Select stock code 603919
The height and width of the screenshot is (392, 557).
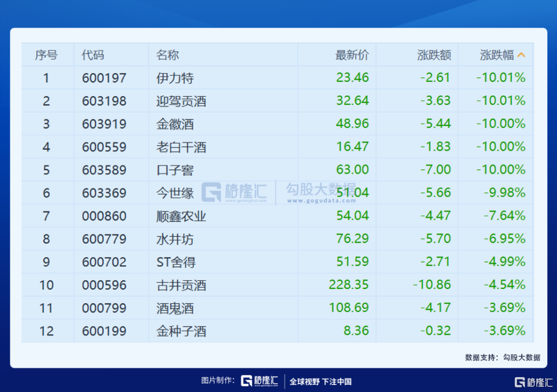coord(104,124)
